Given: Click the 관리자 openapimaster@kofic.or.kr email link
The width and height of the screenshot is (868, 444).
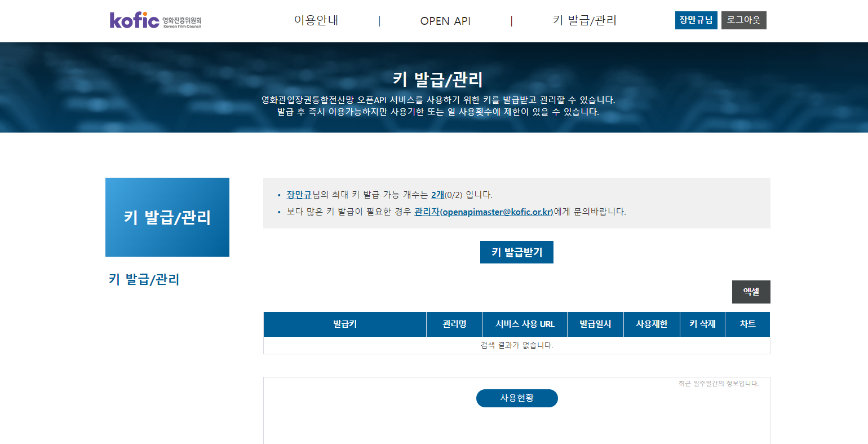Looking at the screenshot, I should click(484, 212).
